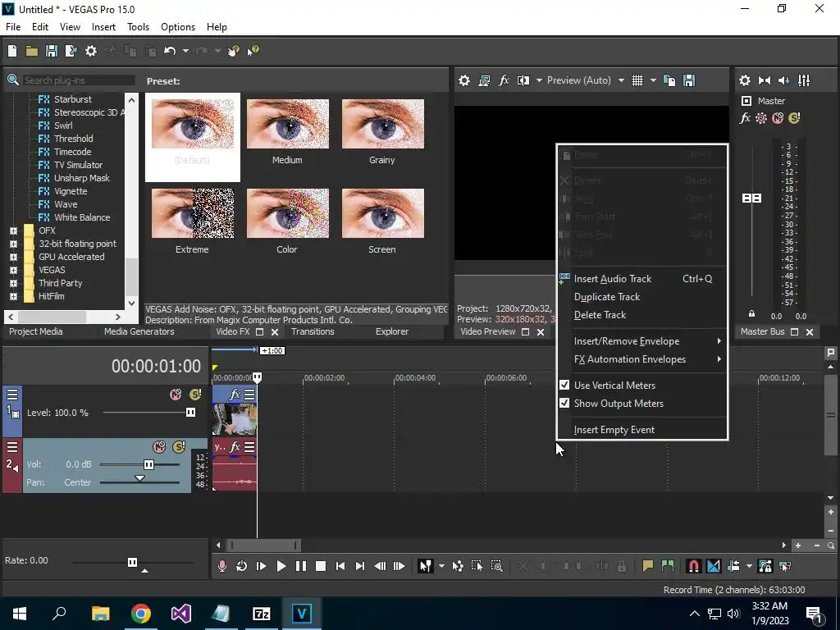Create a new project with toolbar icon
Viewport: 840px width, 630px height.
click(11, 51)
